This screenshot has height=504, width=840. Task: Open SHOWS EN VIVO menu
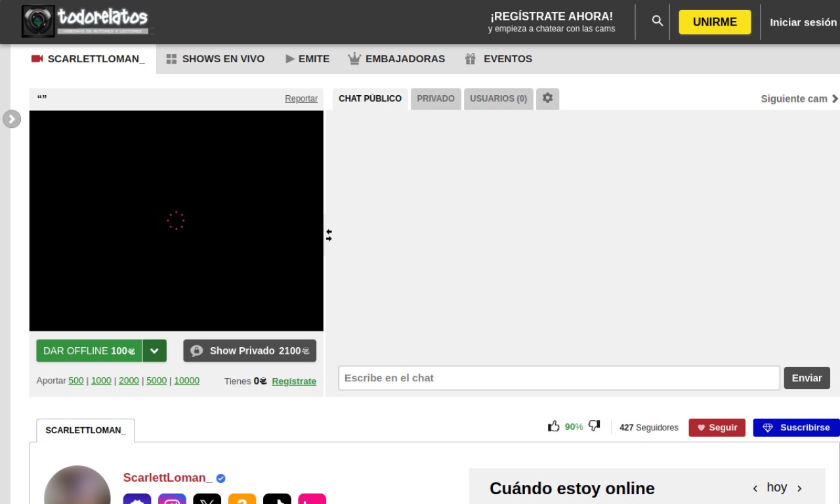[215, 58]
